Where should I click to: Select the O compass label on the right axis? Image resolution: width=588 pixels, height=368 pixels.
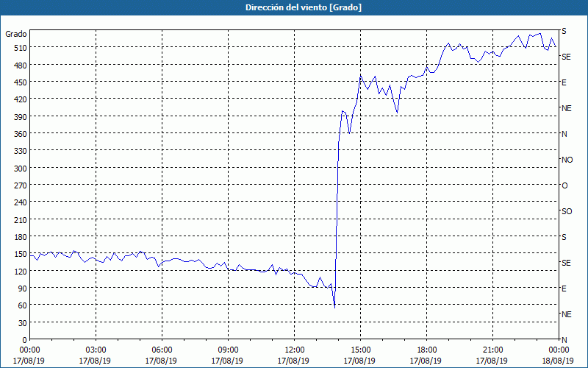click(x=564, y=185)
